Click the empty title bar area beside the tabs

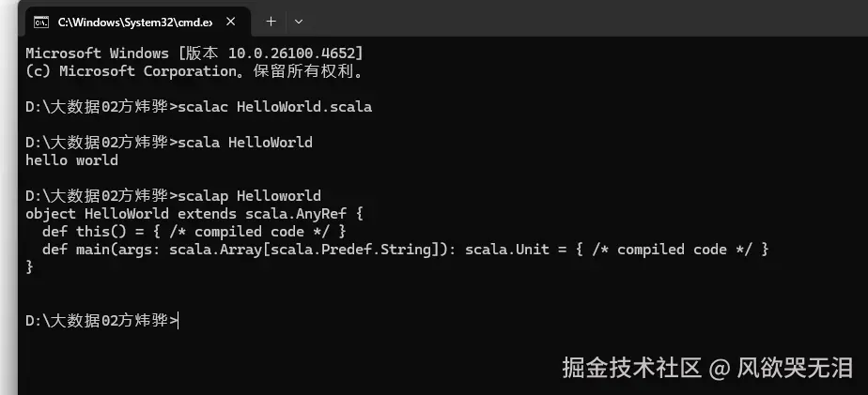tap(587, 20)
